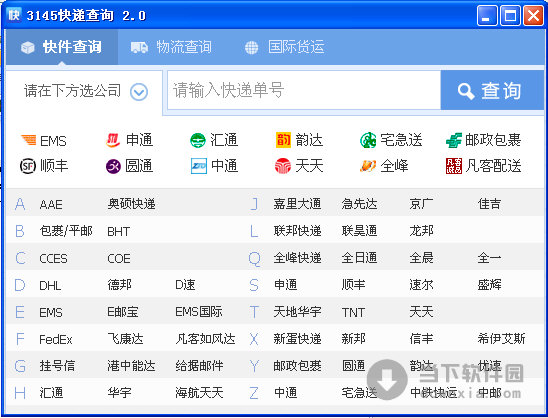Select the 宅急送 logo icon
Image resolution: width=548 pixels, height=418 pixels.
[368, 140]
